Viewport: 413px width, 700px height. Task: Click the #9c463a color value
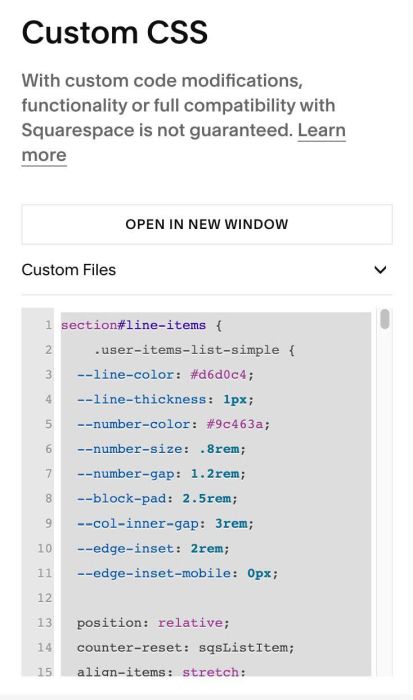(x=235, y=424)
